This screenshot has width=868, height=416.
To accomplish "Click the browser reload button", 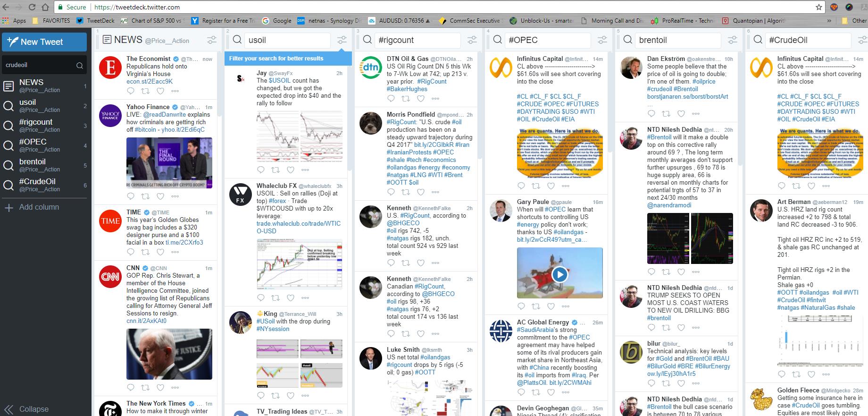I will click(32, 7).
